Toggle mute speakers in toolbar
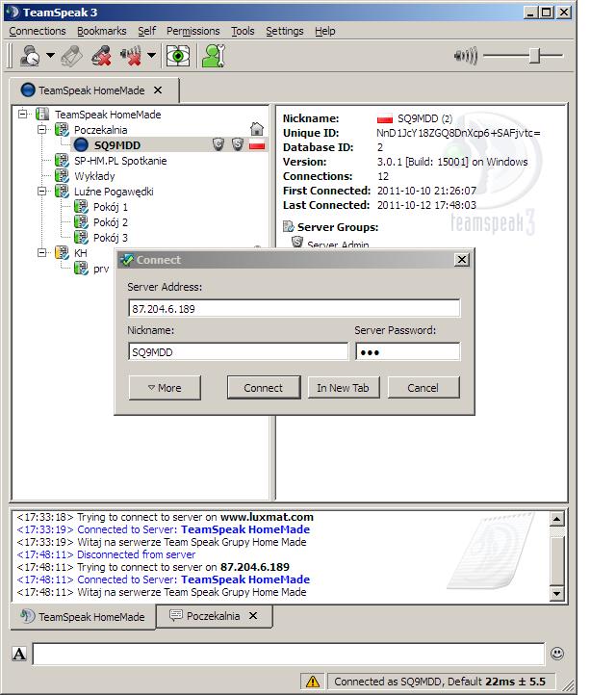616x695 pixels. (x=129, y=56)
